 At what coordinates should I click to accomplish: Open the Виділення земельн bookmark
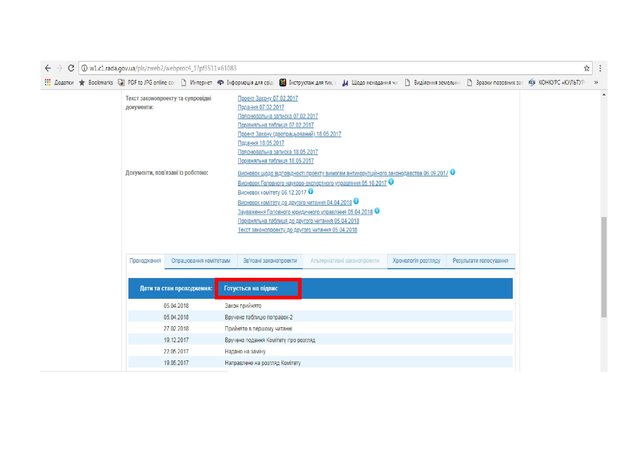[432, 82]
